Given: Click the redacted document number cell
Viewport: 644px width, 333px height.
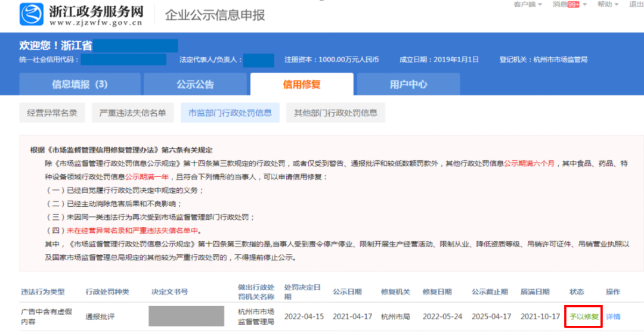Looking at the screenshot, I should [x=187, y=316].
